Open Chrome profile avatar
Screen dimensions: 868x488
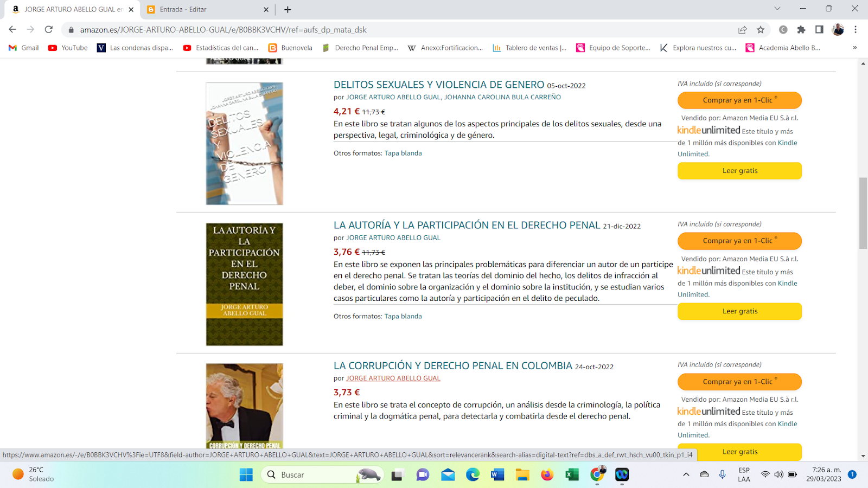click(838, 30)
